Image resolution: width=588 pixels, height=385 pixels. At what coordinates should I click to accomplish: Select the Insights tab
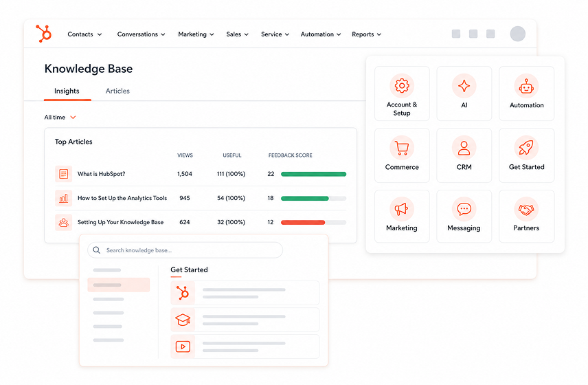tap(67, 91)
